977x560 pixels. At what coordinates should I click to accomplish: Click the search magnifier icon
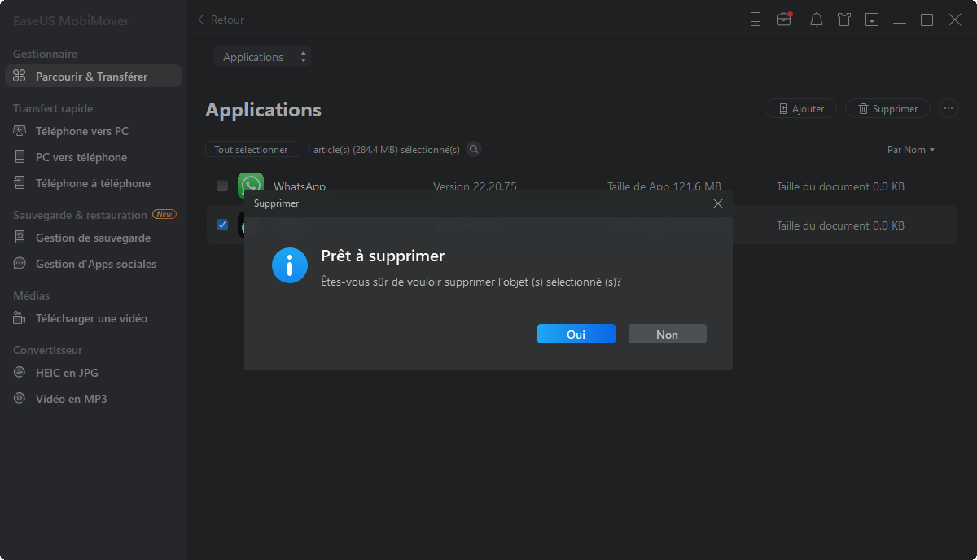pyautogui.click(x=473, y=149)
